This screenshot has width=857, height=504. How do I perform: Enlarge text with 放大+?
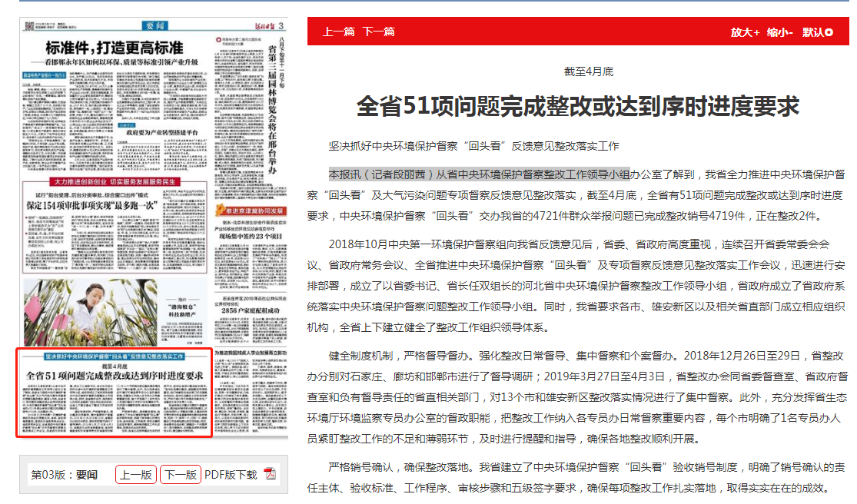pyautogui.click(x=745, y=32)
